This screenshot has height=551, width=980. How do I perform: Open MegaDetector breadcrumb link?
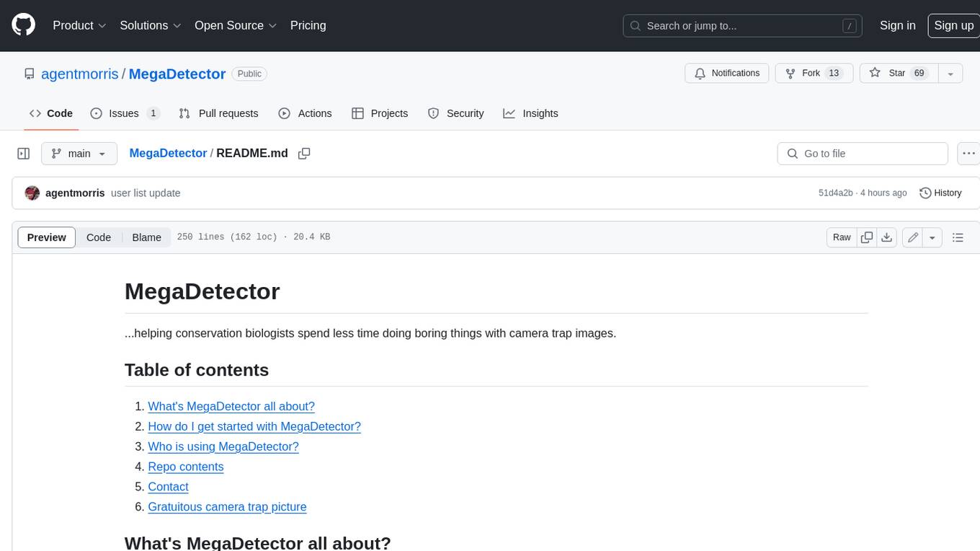pyautogui.click(x=168, y=153)
